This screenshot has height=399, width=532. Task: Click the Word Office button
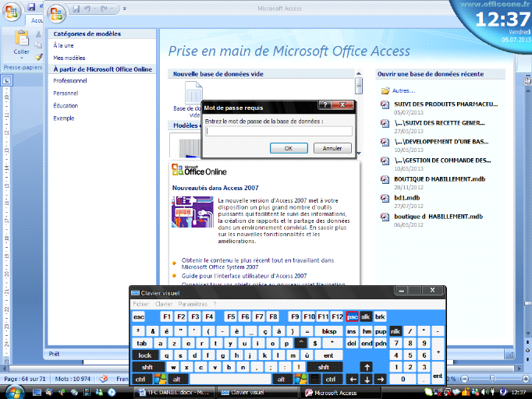point(11,12)
